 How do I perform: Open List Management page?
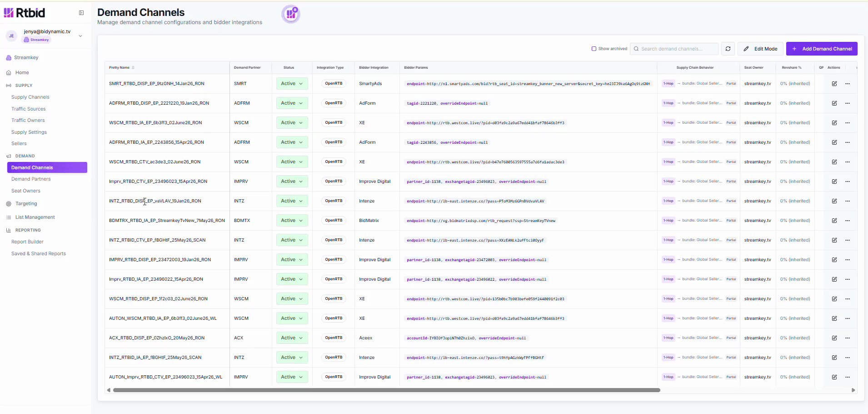[x=35, y=217]
